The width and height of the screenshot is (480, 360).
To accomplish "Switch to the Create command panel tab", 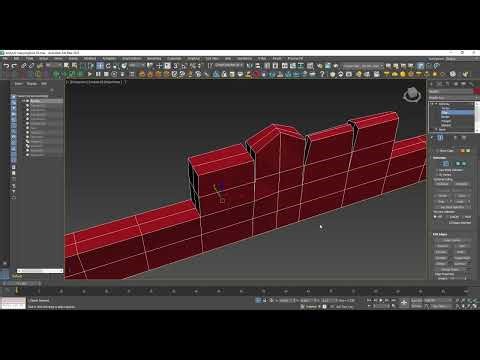I will click(432, 84).
